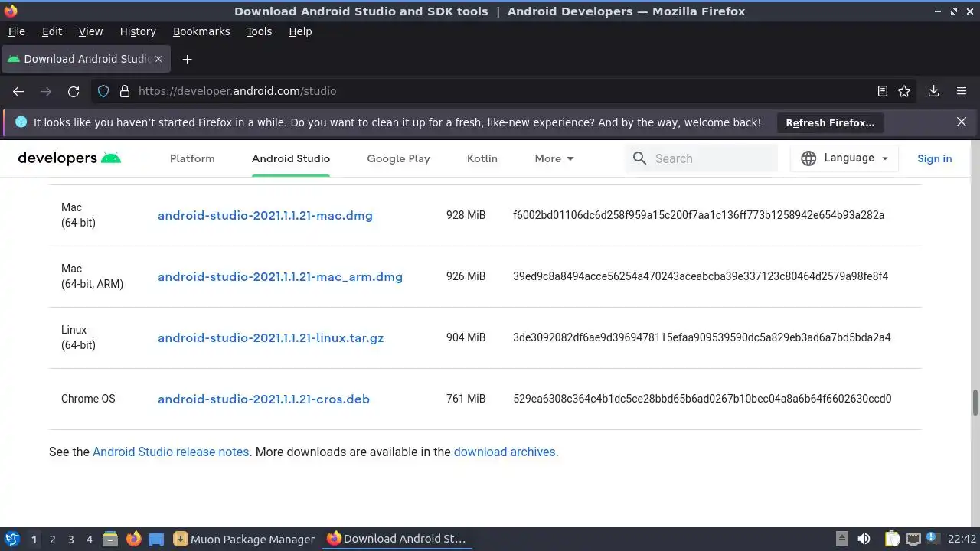Click the 761 MiB size cell
Screen dimensions: 980x551
tap(465, 399)
